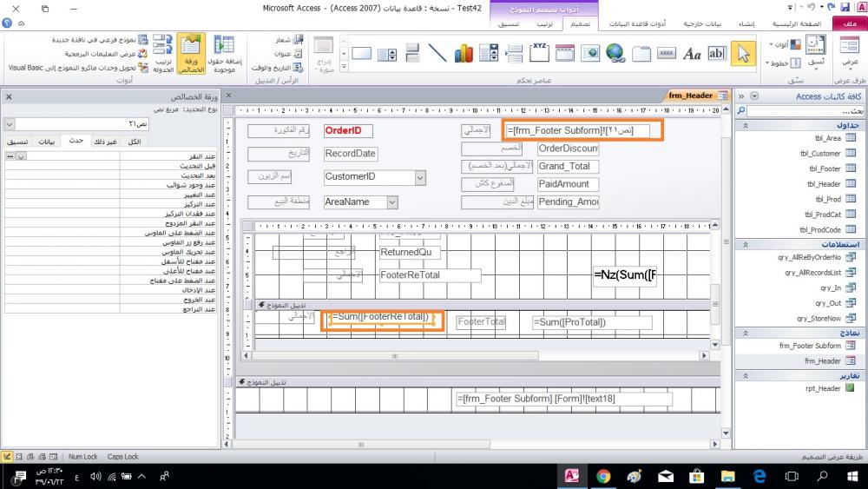Choose the Insert Page Break control

514,54
